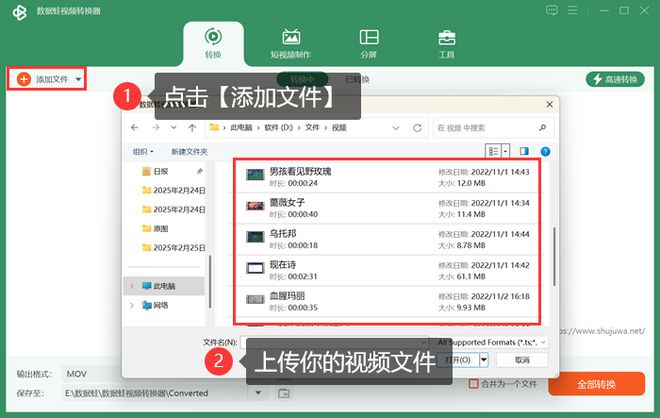660x418 pixels.
Task: Click the 打开(O) button
Action: click(458, 360)
